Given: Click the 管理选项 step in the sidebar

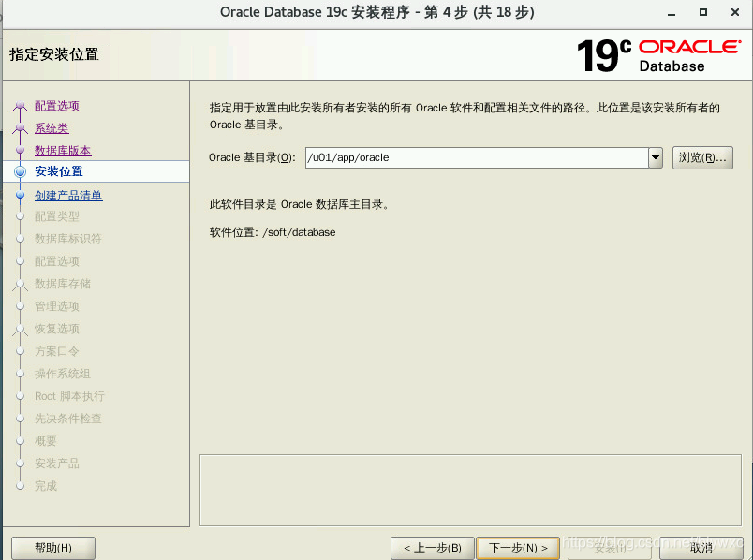Looking at the screenshot, I should pos(57,306).
